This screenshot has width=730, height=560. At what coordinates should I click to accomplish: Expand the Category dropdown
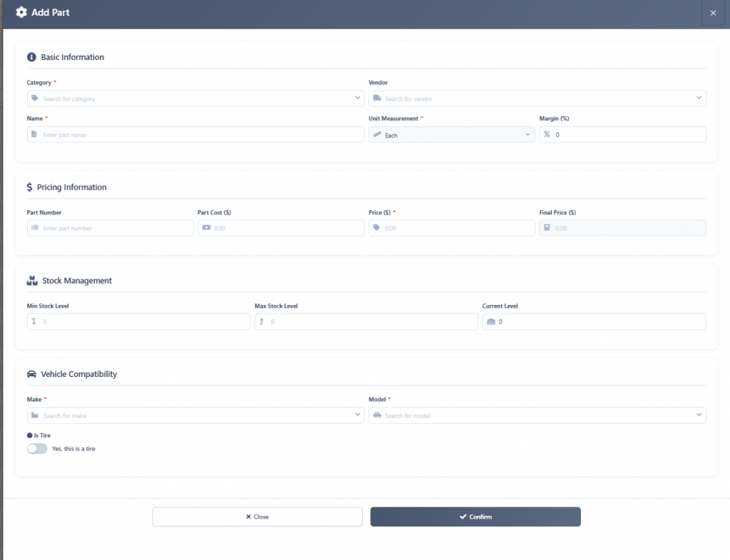pyautogui.click(x=357, y=98)
